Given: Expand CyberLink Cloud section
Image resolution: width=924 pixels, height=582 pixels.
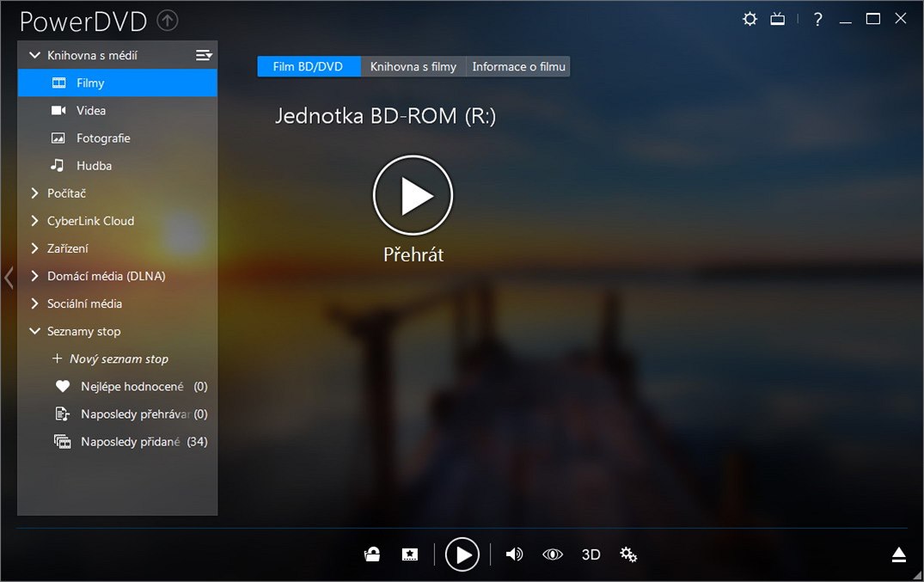Looking at the screenshot, I should point(35,221).
